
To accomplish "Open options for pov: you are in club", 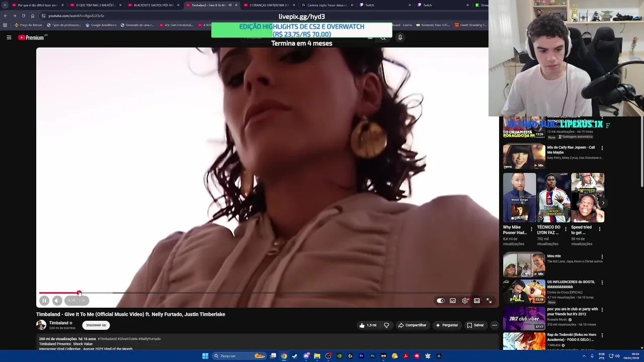I will tap(602, 310).
